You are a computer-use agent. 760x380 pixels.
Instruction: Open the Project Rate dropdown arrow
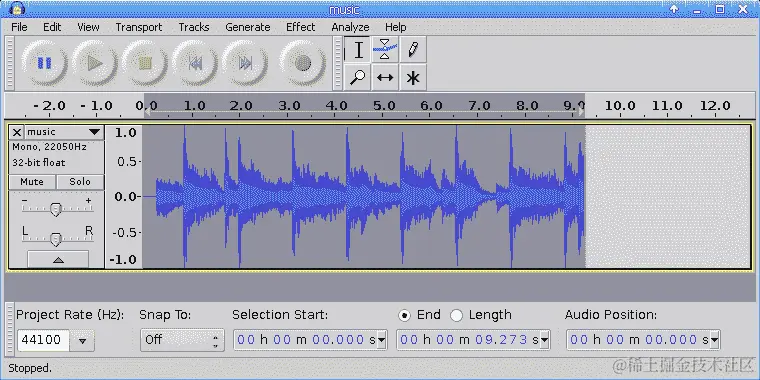[82, 340]
